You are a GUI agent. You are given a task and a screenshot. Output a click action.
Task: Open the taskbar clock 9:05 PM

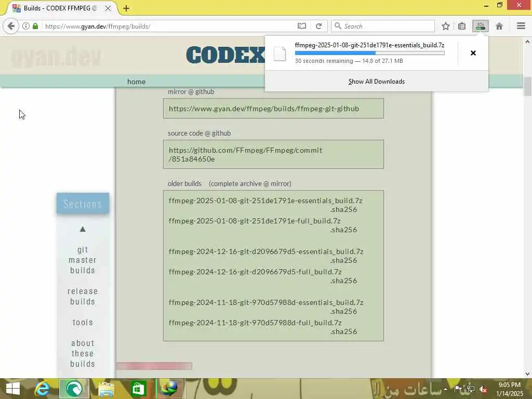click(x=509, y=389)
